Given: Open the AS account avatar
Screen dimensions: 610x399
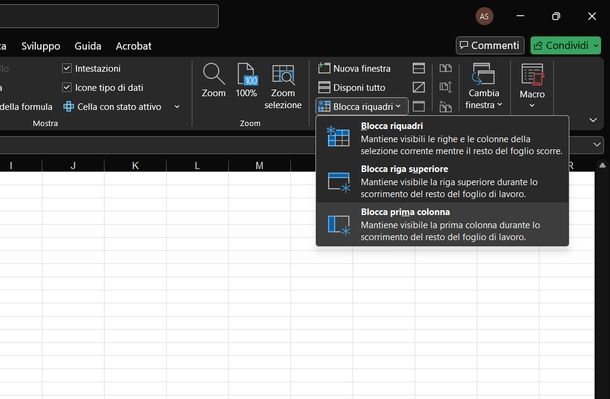Looking at the screenshot, I should 484,16.
